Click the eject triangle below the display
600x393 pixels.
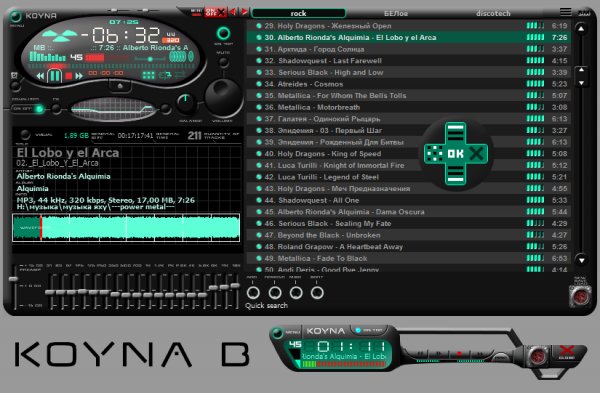(x=120, y=86)
